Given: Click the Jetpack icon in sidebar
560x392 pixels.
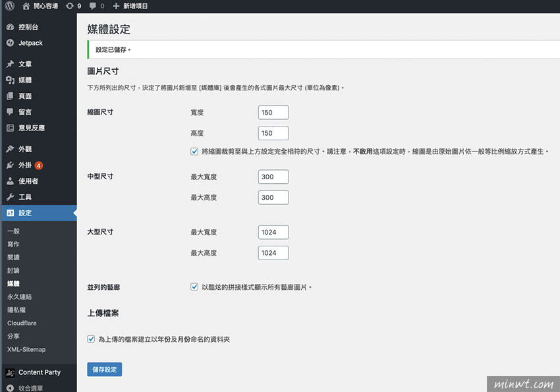Looking at the screenshot, I should 10,43.
